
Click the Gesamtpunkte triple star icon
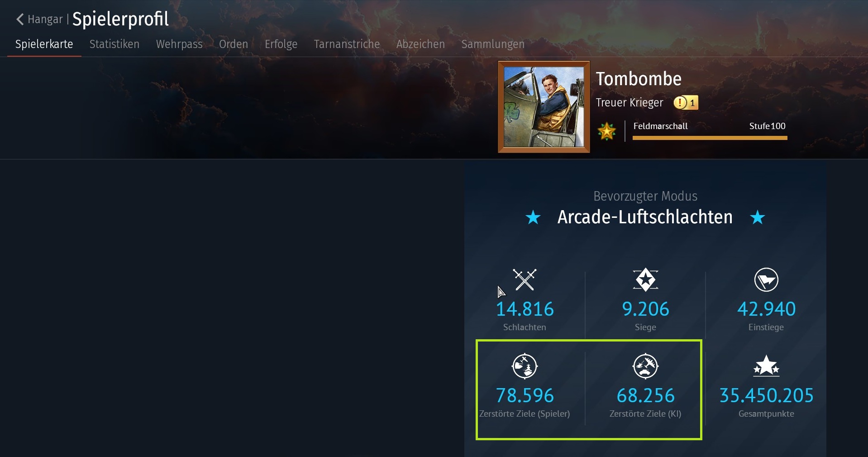click(x=766, y=366)
